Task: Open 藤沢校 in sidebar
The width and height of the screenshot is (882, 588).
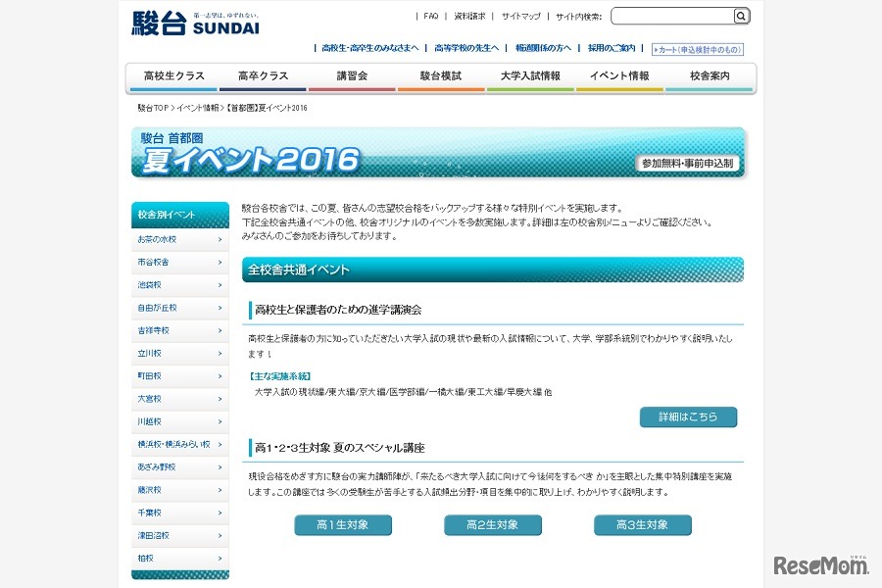Action: tap(180, 490)
